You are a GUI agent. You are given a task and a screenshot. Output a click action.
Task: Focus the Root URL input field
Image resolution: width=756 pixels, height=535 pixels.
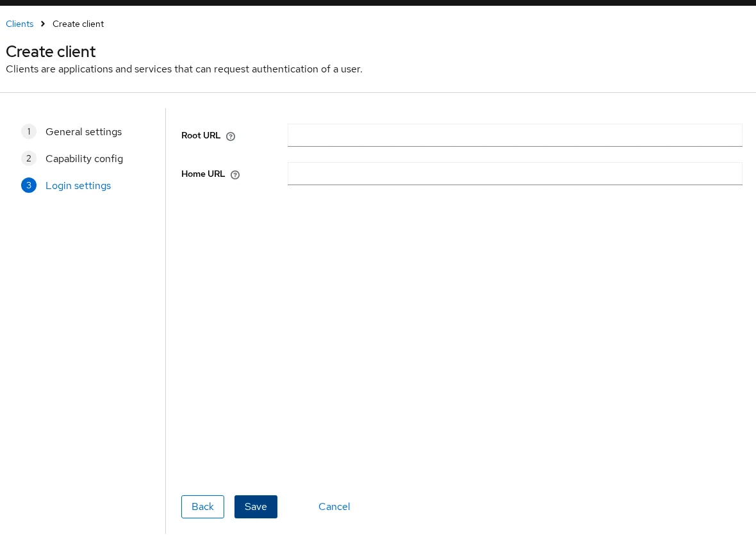(x=515, y=135)
